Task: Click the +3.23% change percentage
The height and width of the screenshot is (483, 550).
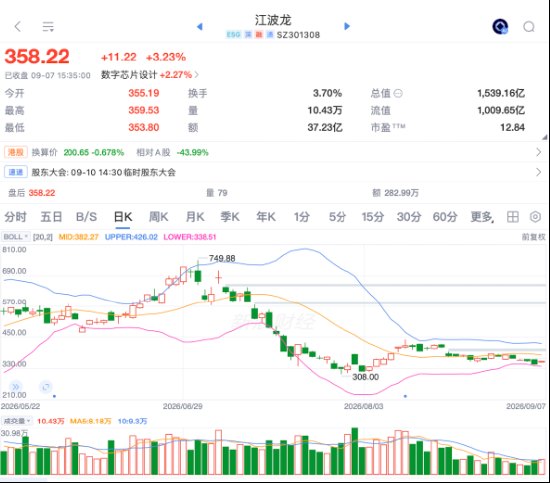Action: click(x=166, y=57)
